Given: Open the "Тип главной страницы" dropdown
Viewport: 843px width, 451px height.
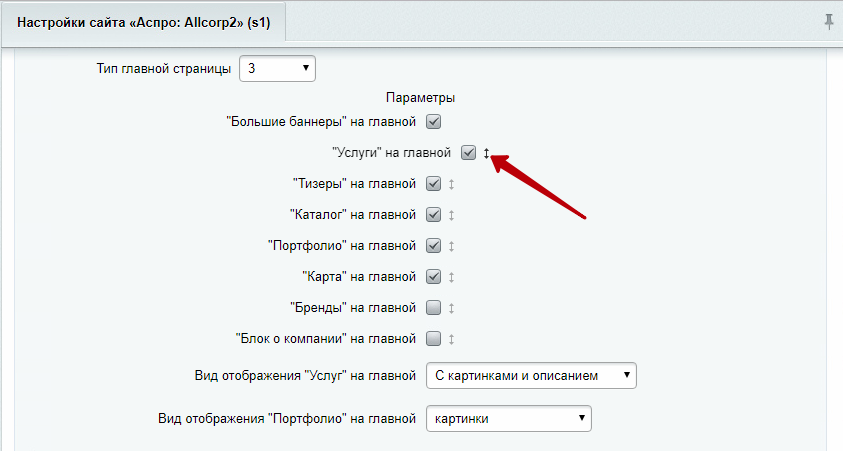Looking at the screenshot, I should pyautogui.click(x=277, y=69).
